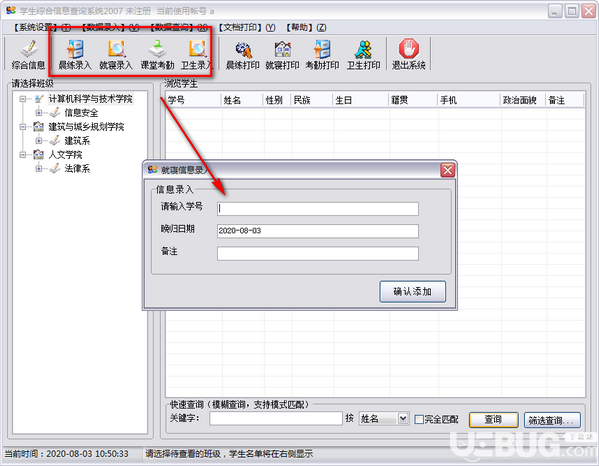Enable the 完全匹配 checkbox
Image resolution: width=599 pixels, height=466 pixels.
click(x=419, y=419)
